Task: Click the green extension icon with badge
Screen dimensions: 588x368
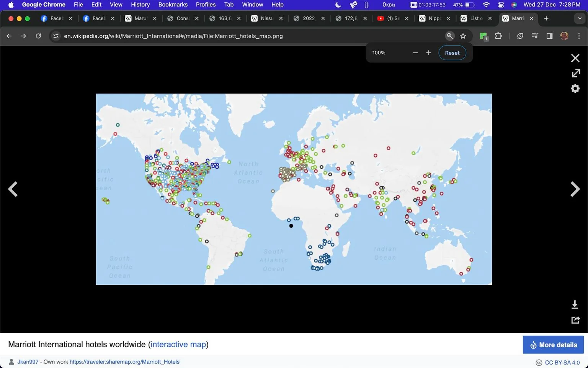Action: pyautogui.click(x=484, y=36)
